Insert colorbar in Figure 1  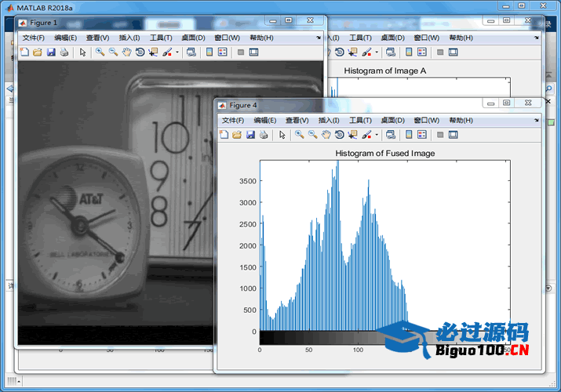tap(209, 53)
